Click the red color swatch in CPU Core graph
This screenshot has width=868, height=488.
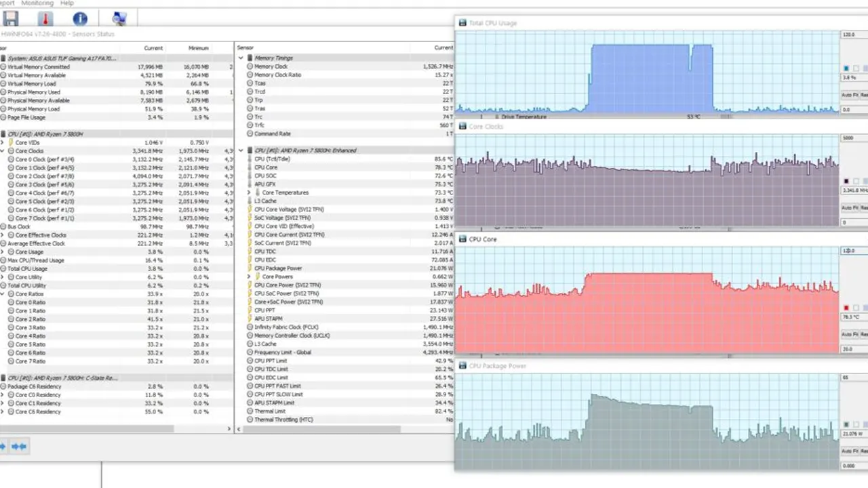pos(846,308)
